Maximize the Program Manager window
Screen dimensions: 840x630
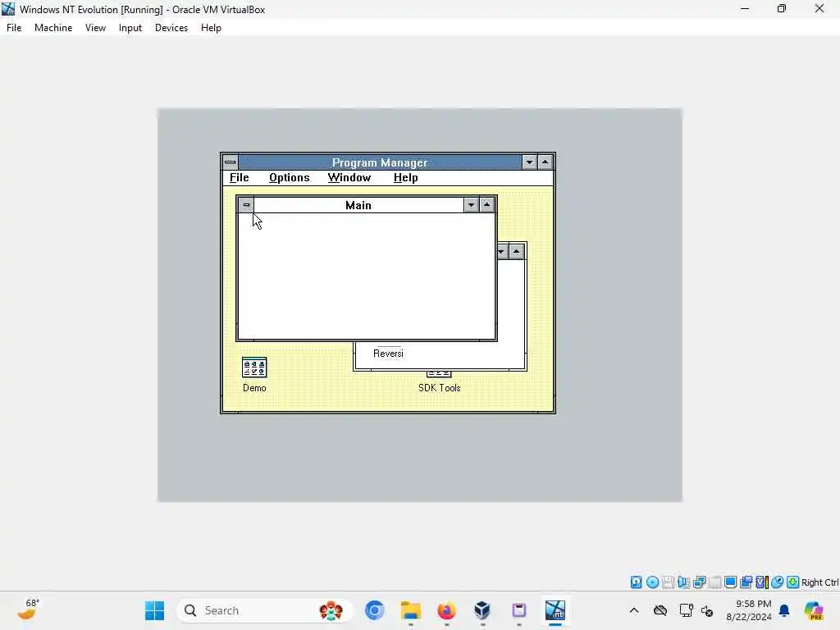click(x=545, y=162)
